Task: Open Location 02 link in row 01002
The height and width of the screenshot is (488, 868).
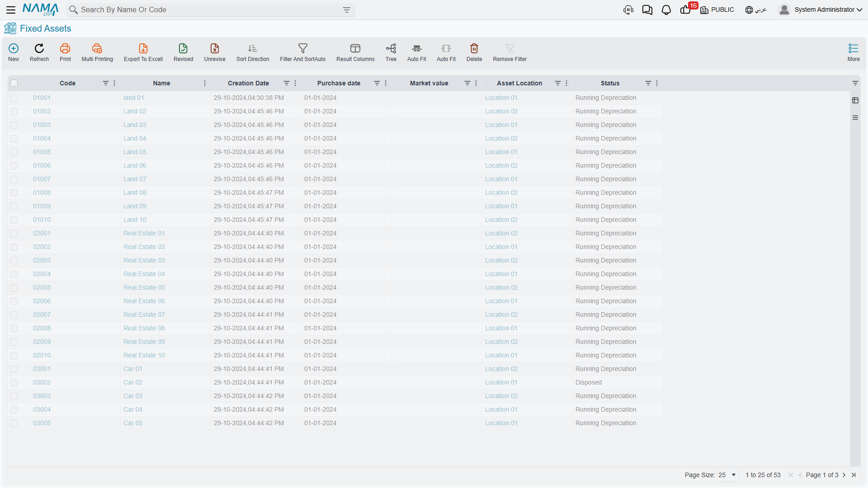Action: [501, 111]
